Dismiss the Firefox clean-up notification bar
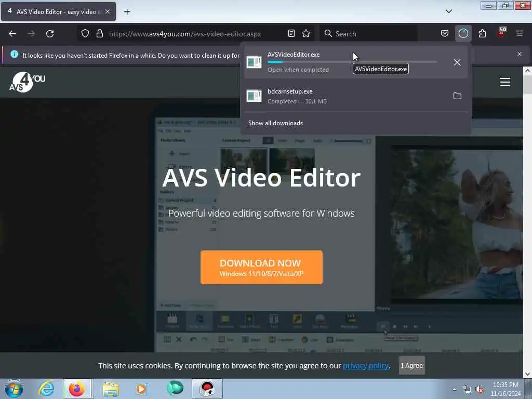Image resolution: width=532 pixels, height=399 pixels. tap(519, 54)
